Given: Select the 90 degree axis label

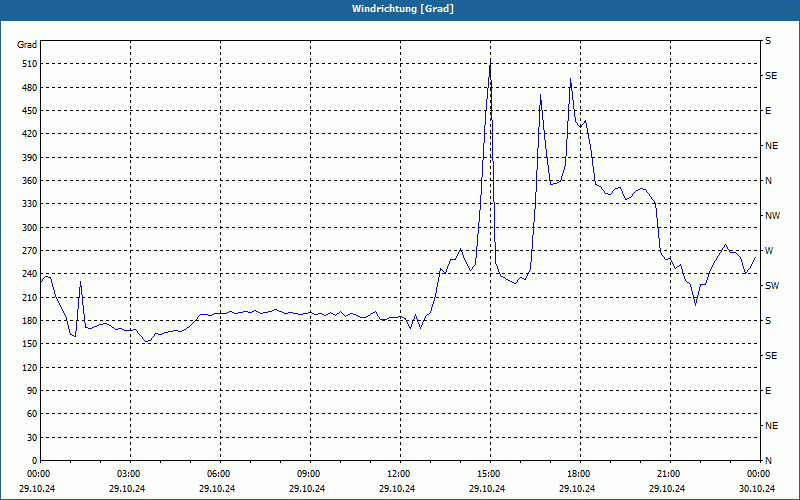Looking at the screenshot, I should point(32,391).
